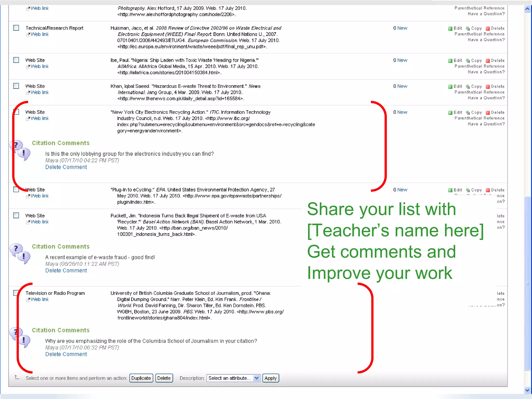Click Edit icon for Ibe, Paul citation

pos(450,61)
